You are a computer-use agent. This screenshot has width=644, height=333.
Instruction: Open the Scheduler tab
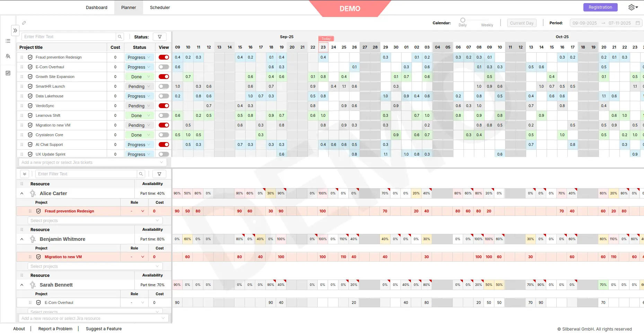point(160,7)
